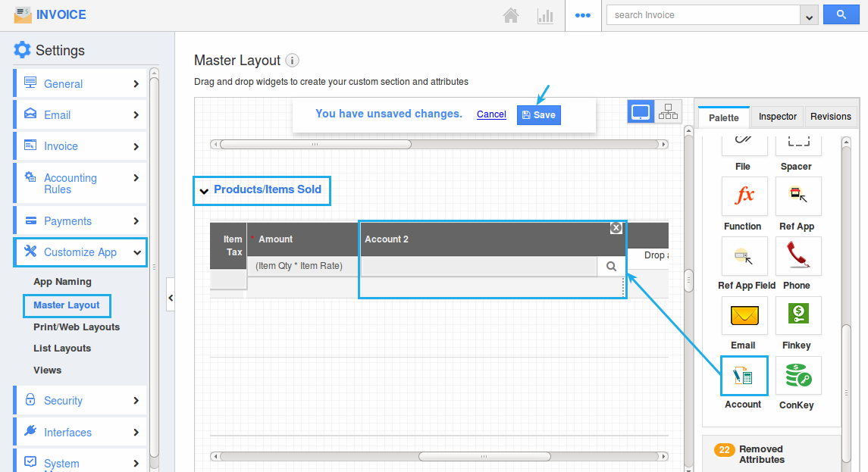
Task: Select the Account widget icon
Action: pos(744,375)
